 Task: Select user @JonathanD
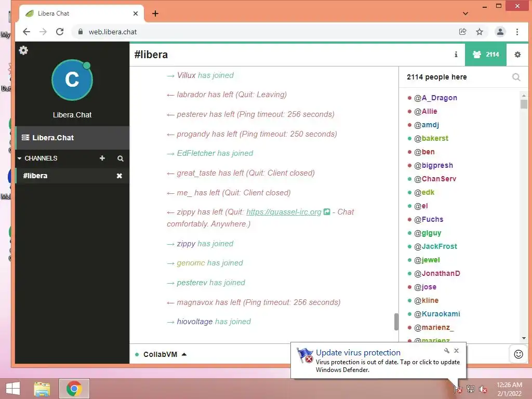point(437,273)
